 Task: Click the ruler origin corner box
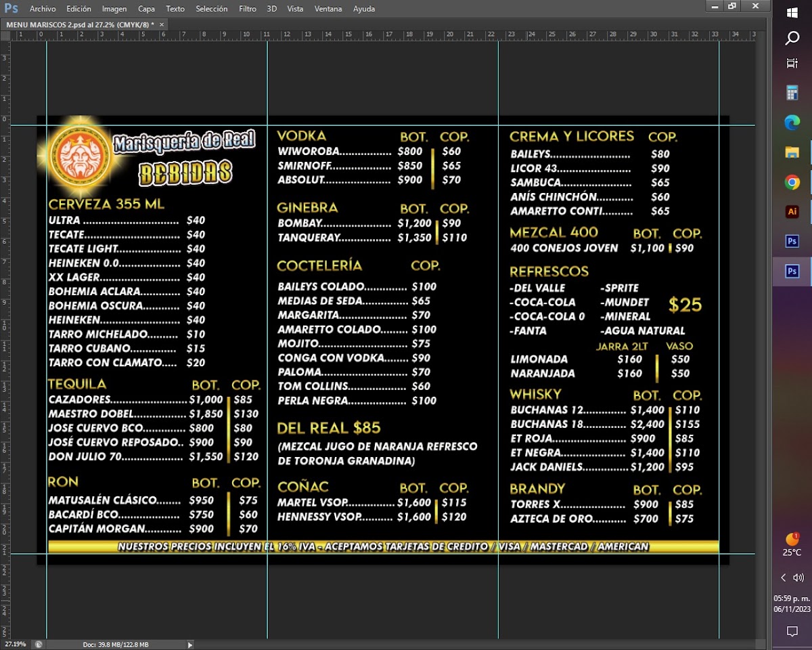pyautogui.click(x=5, y=35)
